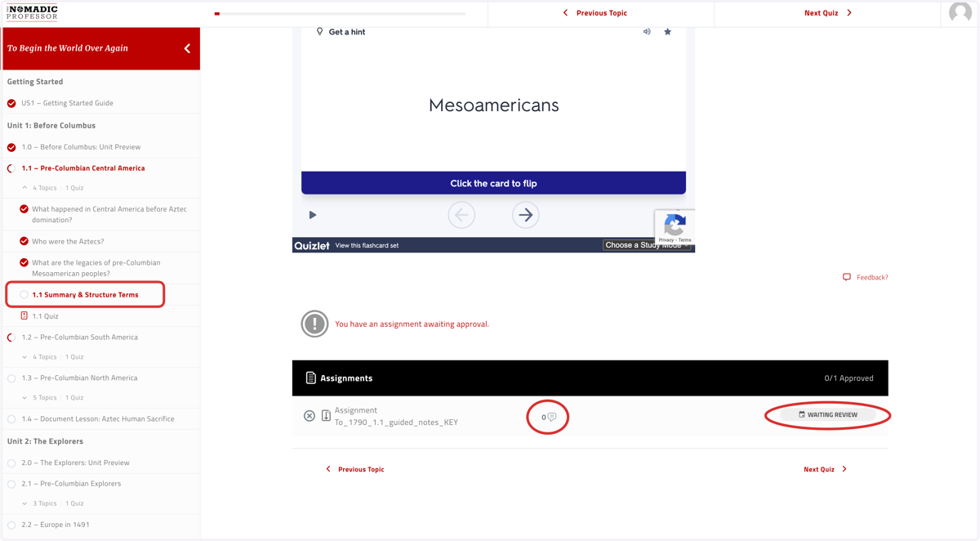Remove the uploaded assignment X icon
The width and height of the screenshot is (980, 541).
click(310, 416)
